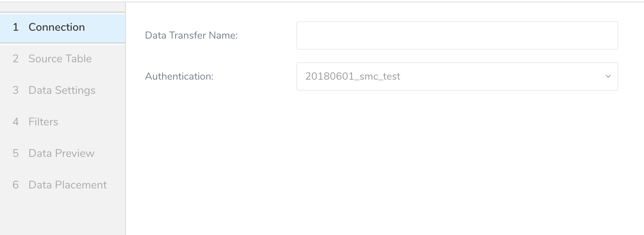644x235 pixels.
Task: Click the selected value 20180601_smc_test
Action: (352, 76)
